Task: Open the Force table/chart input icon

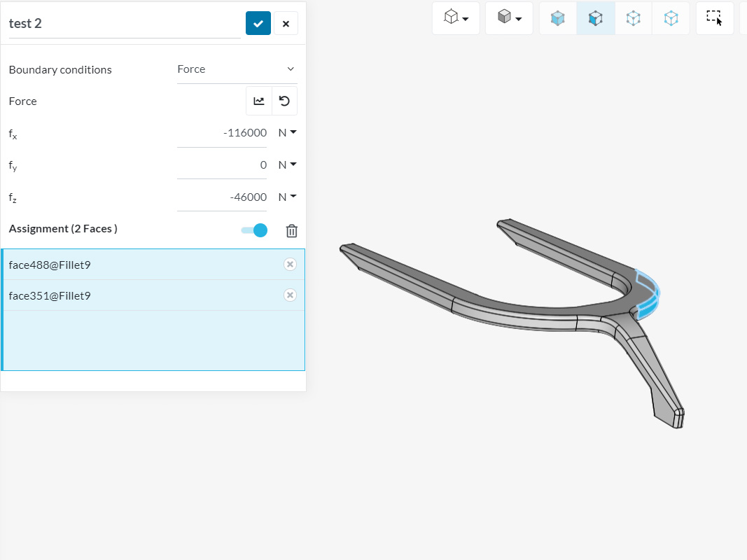Action: pos(259,101)
